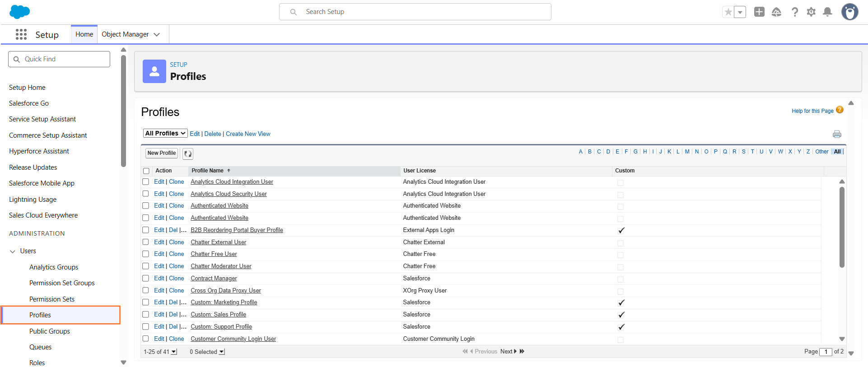Open the Chatter Moderator User profile link

tap(221, 266)
